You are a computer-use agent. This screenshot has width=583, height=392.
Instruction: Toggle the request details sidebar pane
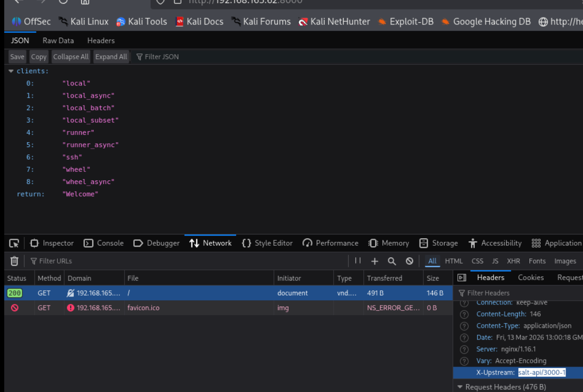point(462,277)
